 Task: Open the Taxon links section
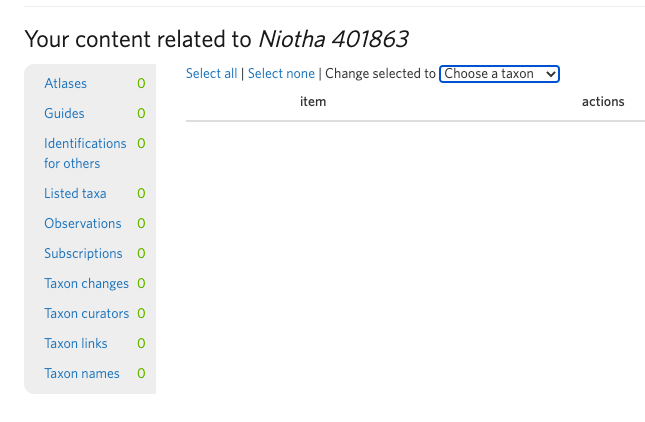coord(76,343)
